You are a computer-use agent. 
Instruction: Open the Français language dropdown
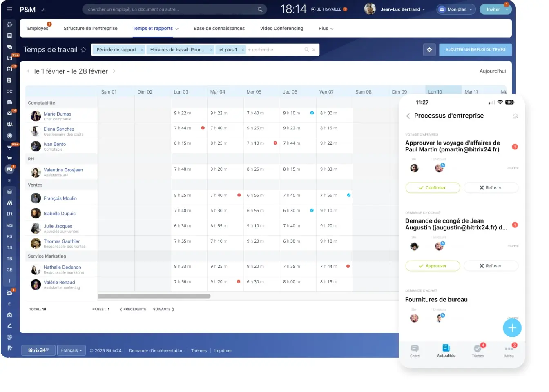coord(71,350)
